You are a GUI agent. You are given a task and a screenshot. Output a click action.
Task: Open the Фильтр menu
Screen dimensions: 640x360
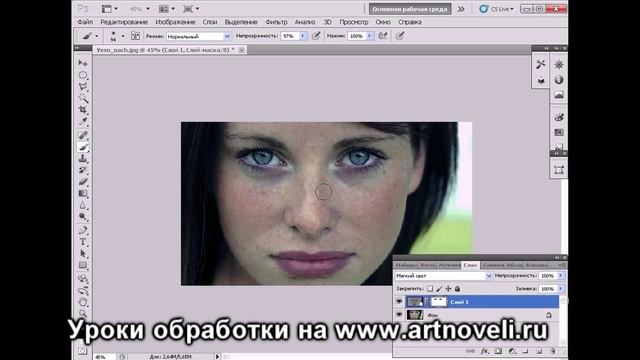276,22
